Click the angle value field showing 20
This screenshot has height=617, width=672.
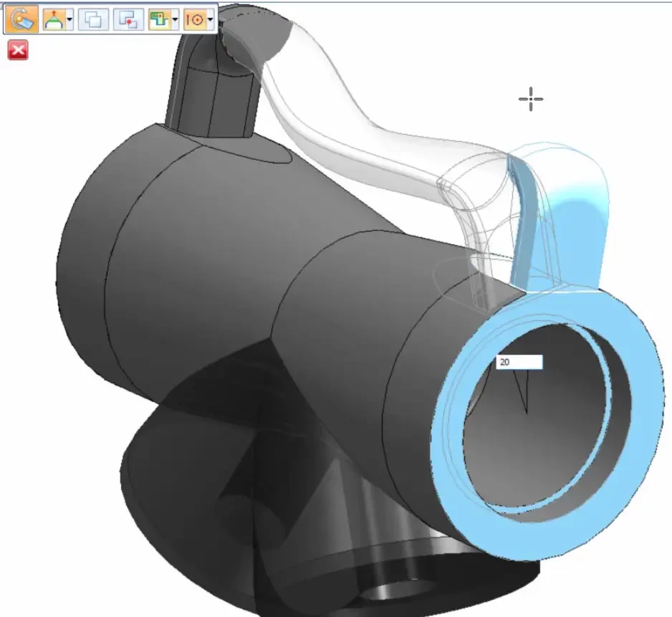(x=519, y=362)
